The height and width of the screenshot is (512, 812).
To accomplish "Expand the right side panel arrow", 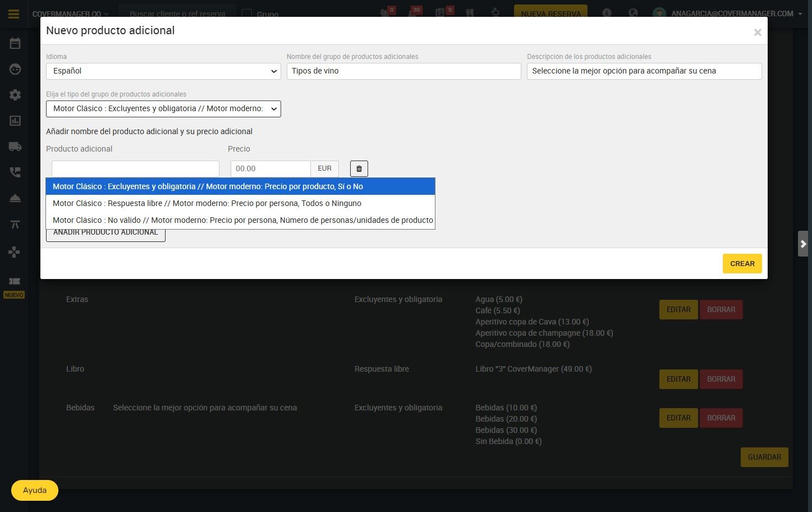I will pyautogui.click(x=803, y=244).
